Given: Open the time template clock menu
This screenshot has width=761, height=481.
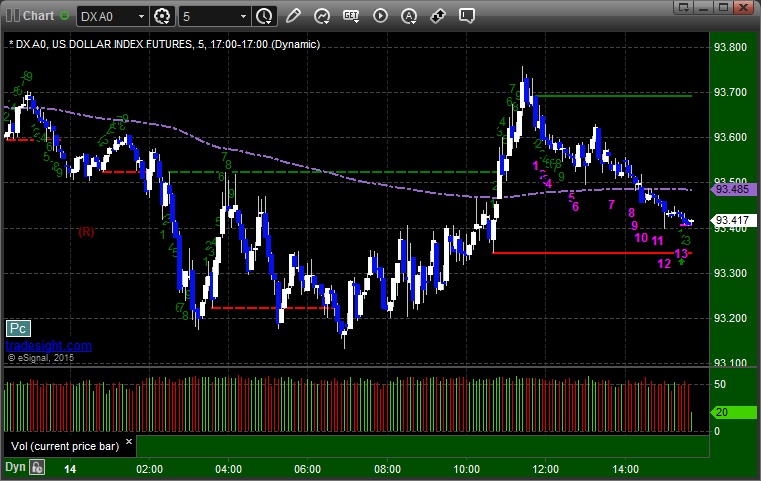Looking at the screenshot, I should point(265,16).
